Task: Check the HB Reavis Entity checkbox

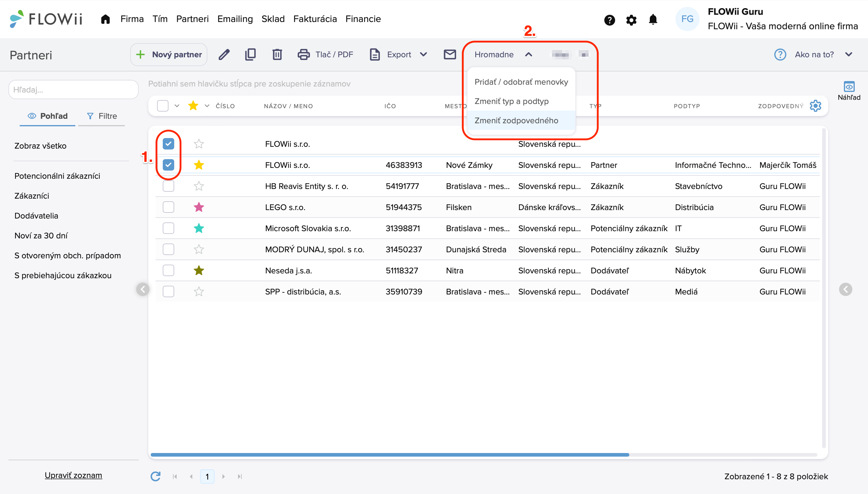Action: point(168,186)
